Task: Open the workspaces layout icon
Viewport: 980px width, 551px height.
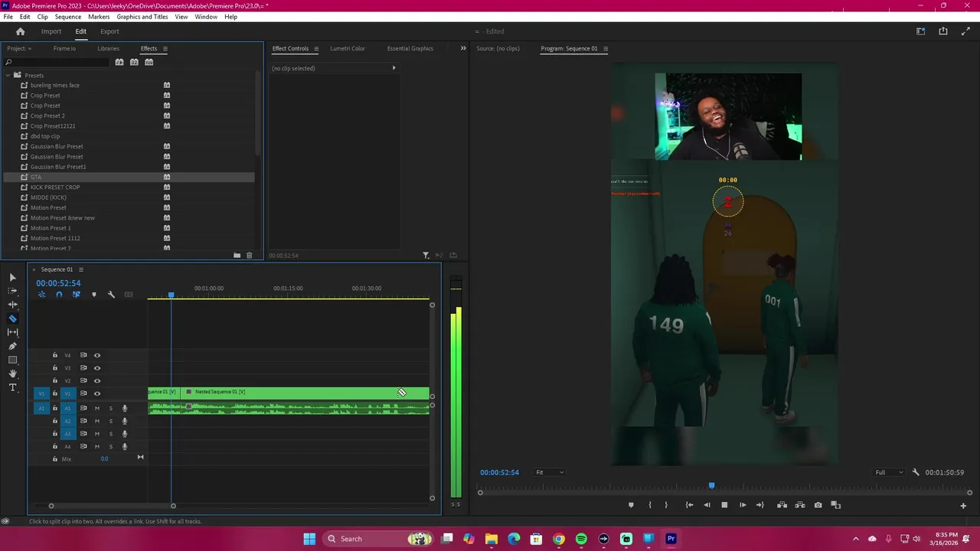Action: click(921, 31)
